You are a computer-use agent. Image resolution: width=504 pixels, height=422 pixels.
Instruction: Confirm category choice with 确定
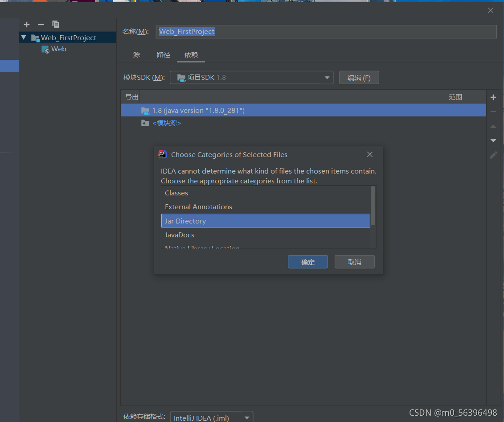307,262
